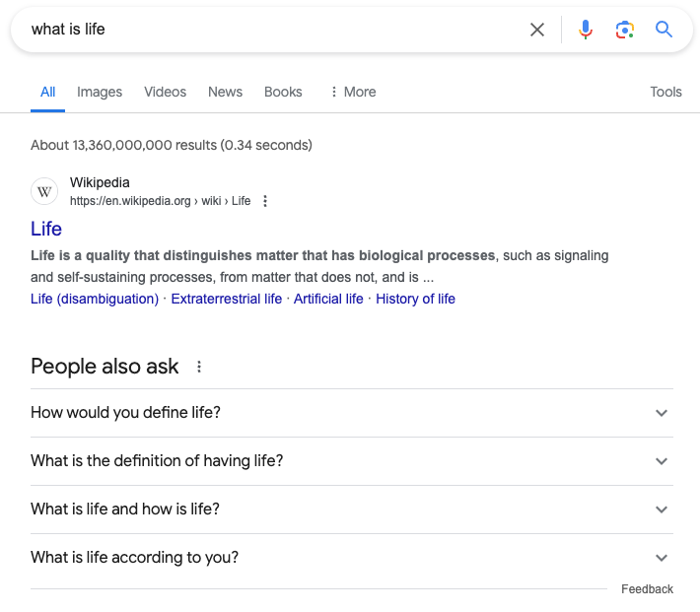Open the three-dot menu beside the Wikipedia URL
The height and width of the screenshot is (612, 700).
click(x=264, y=201)
